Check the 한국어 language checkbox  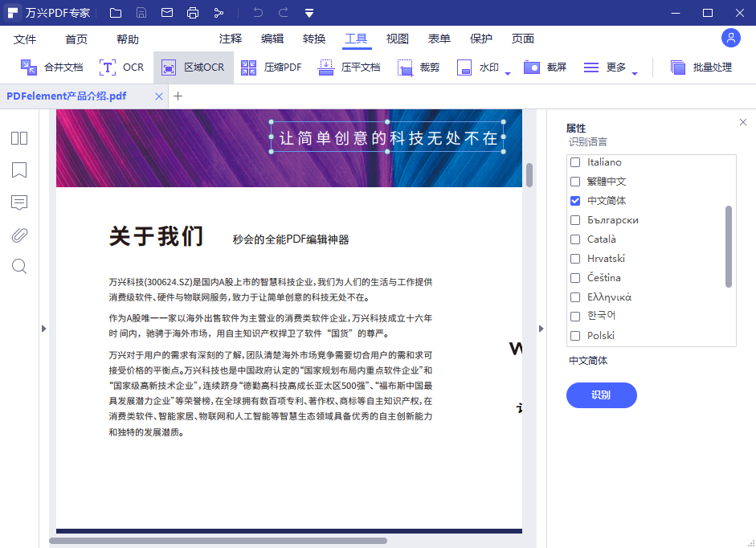575,317
